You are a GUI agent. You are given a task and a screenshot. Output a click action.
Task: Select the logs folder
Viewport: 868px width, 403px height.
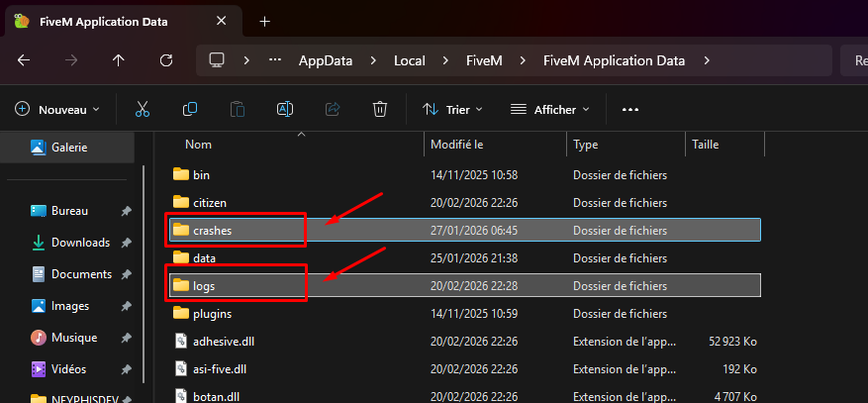(x=204, y=285)
